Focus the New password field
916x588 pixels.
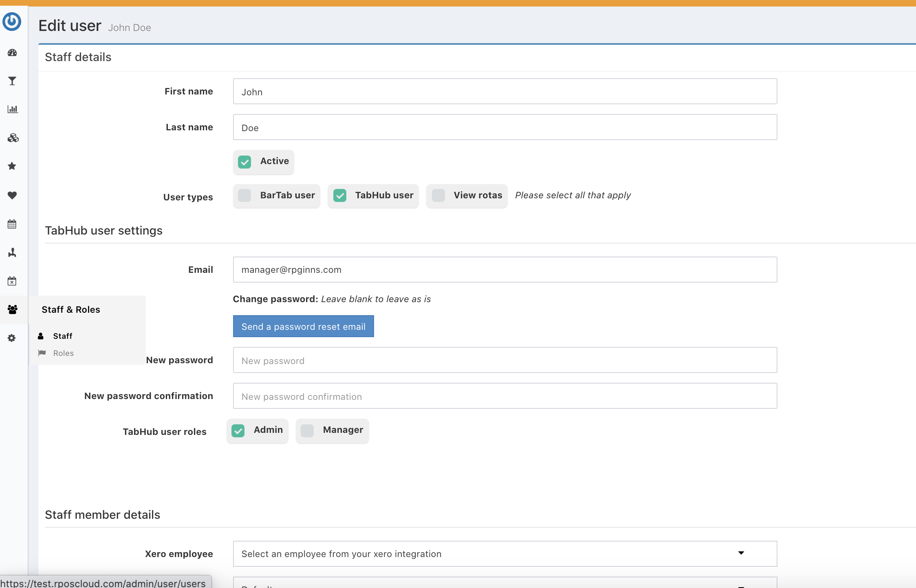[504, 360]
